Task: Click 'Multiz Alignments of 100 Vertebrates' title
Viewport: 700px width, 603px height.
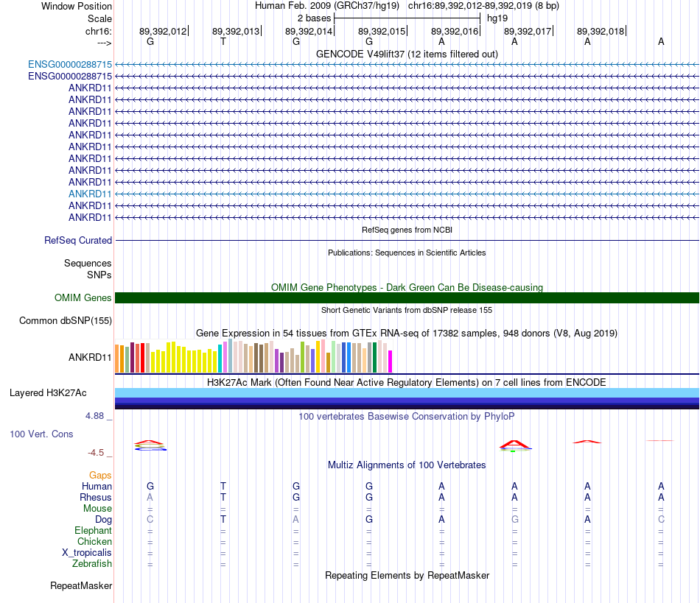Action: (407, 465)
